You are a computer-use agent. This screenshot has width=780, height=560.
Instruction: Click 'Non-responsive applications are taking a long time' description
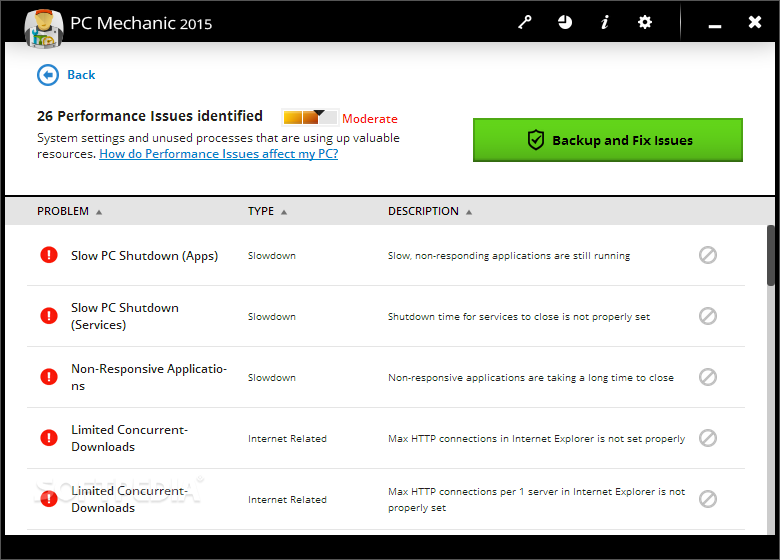click(x=531, y=377)
